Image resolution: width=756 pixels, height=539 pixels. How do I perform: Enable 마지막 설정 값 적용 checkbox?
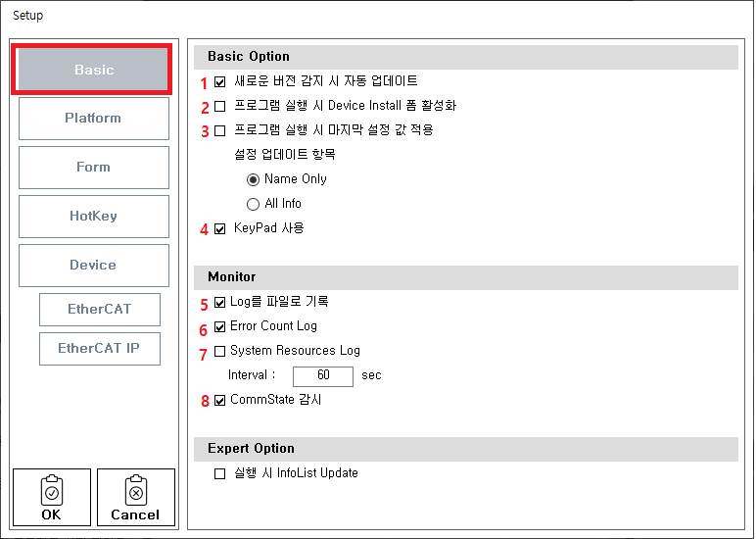219,130
